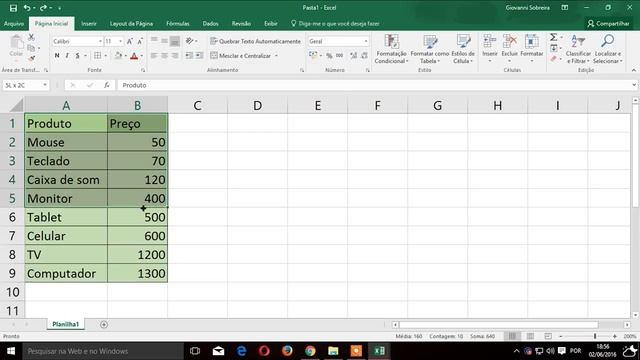
Task: Open Alinhamento group dialog launcher
Action: pyautogui.click(x=302, y=70)
